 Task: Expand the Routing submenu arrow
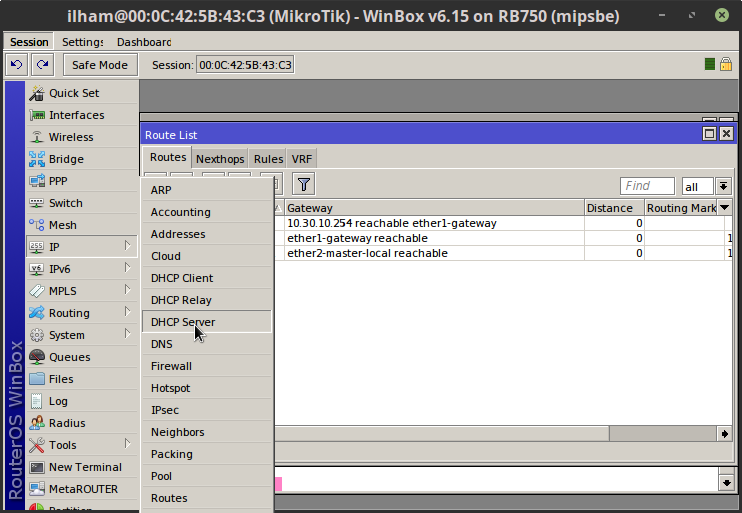127,312
